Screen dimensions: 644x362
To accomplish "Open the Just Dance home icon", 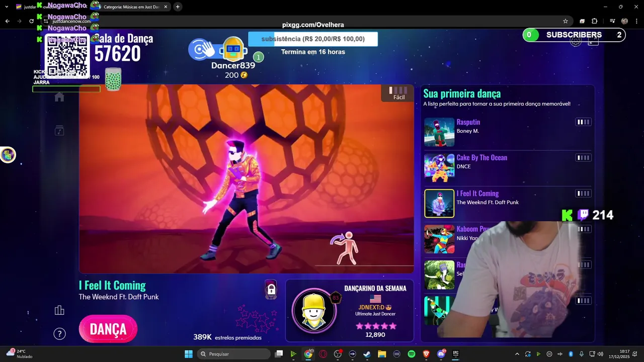I will tap(59, 97).
